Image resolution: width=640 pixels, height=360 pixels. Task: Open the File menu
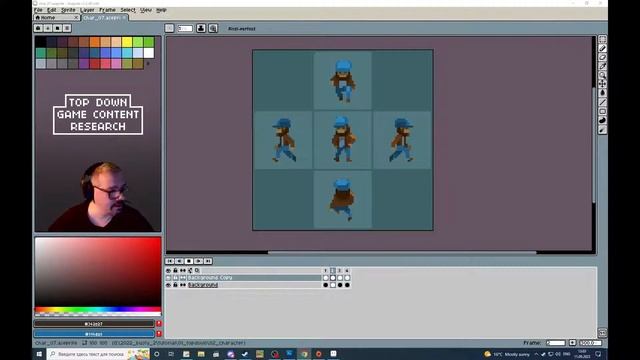point(38,10)
